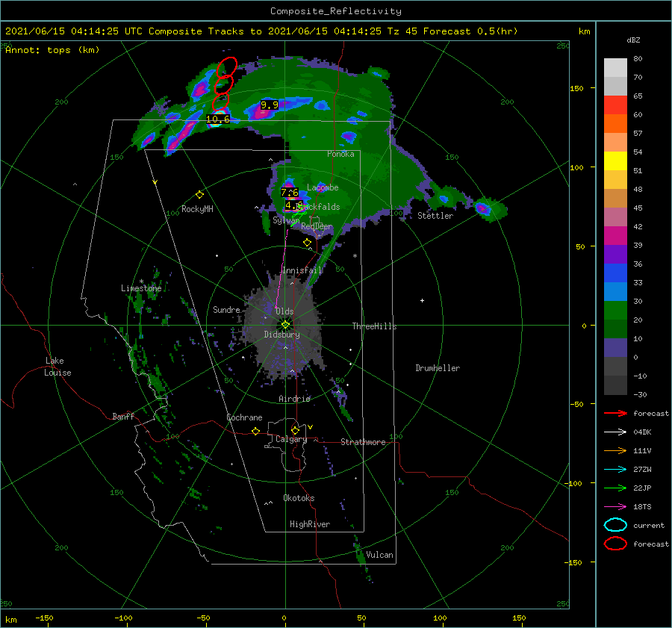Click the Sylvan label

pos(286,220)
